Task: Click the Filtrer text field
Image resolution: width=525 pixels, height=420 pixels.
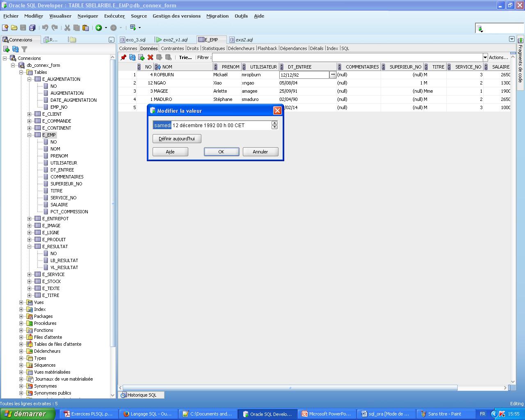Action: point(347,57)
